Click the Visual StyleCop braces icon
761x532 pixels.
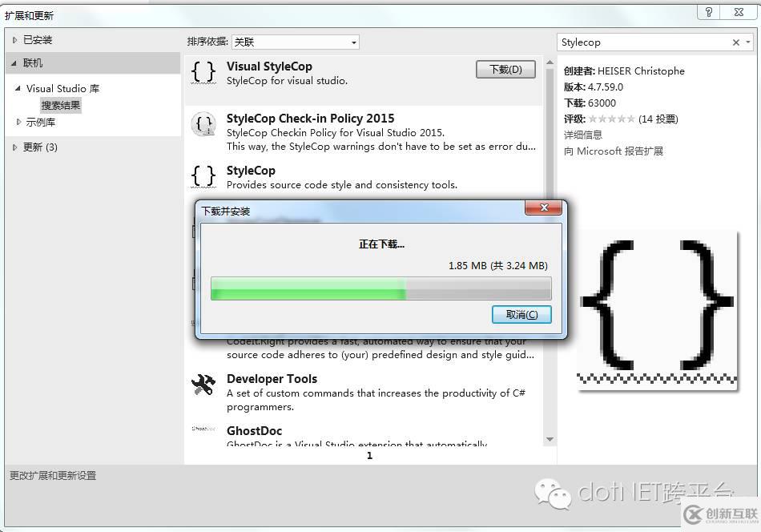(203, 72)
